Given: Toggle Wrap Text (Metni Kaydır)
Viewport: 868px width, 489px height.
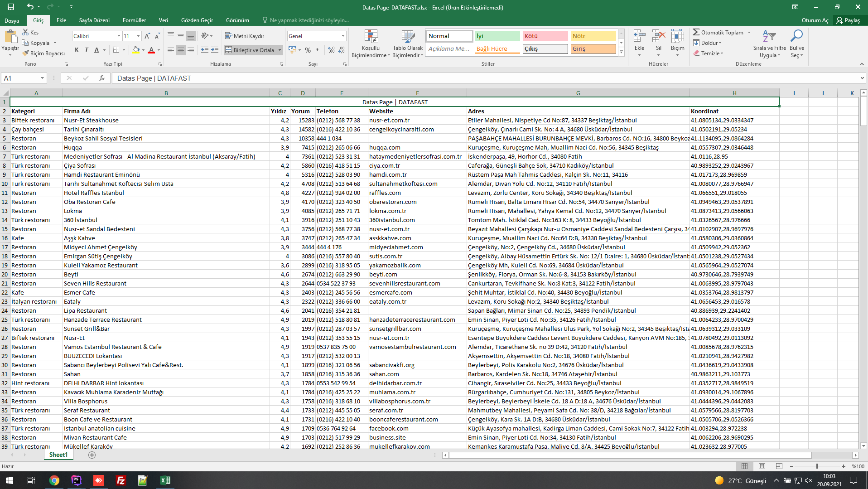Looking at the screenshot, I should pyautogui.click(x=245, y=36).
